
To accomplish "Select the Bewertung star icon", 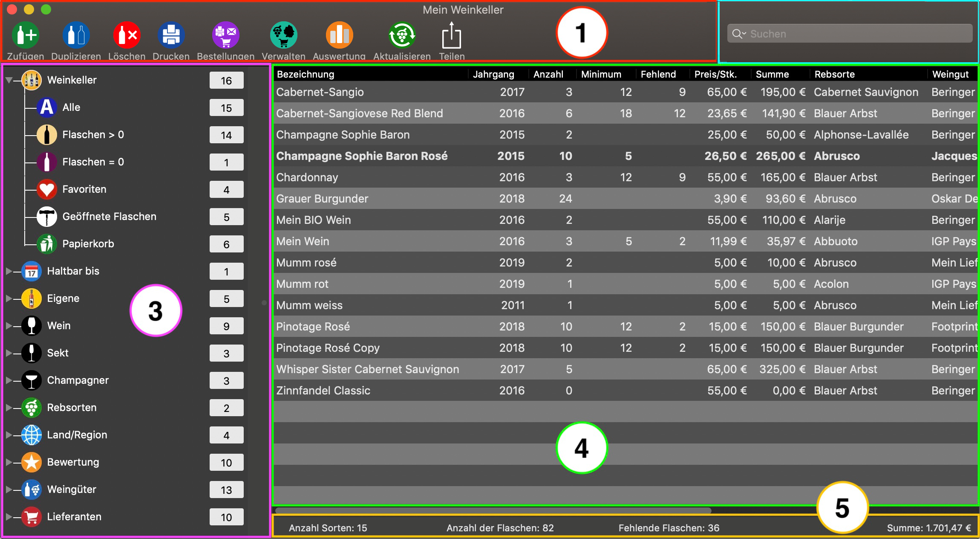I will (32, 462).
